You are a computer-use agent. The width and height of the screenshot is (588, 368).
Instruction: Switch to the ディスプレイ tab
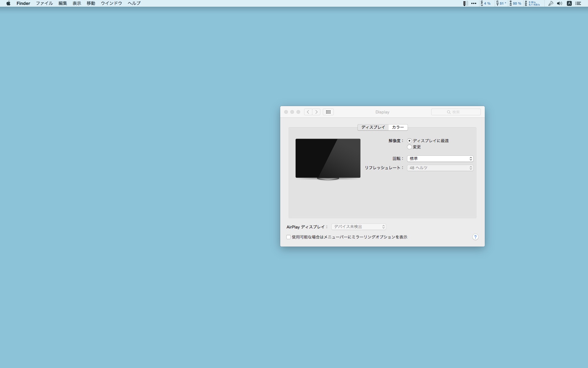[x=373, y=127]
